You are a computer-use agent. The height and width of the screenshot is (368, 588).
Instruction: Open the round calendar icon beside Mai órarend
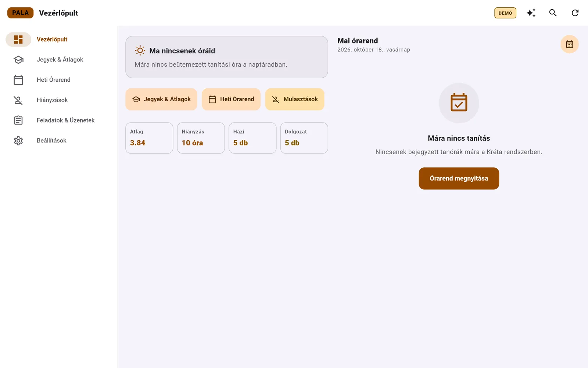tap(570, 44)
